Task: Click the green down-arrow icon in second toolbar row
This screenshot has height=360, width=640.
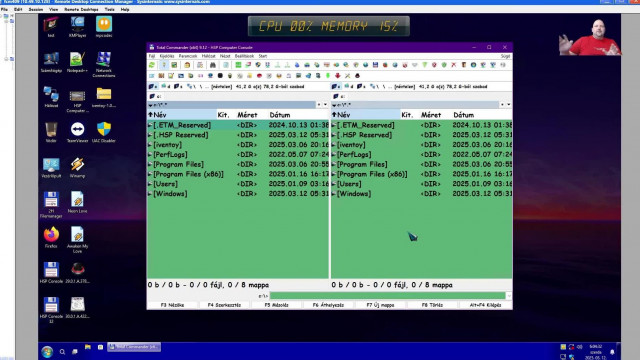Action: (328, 76)
